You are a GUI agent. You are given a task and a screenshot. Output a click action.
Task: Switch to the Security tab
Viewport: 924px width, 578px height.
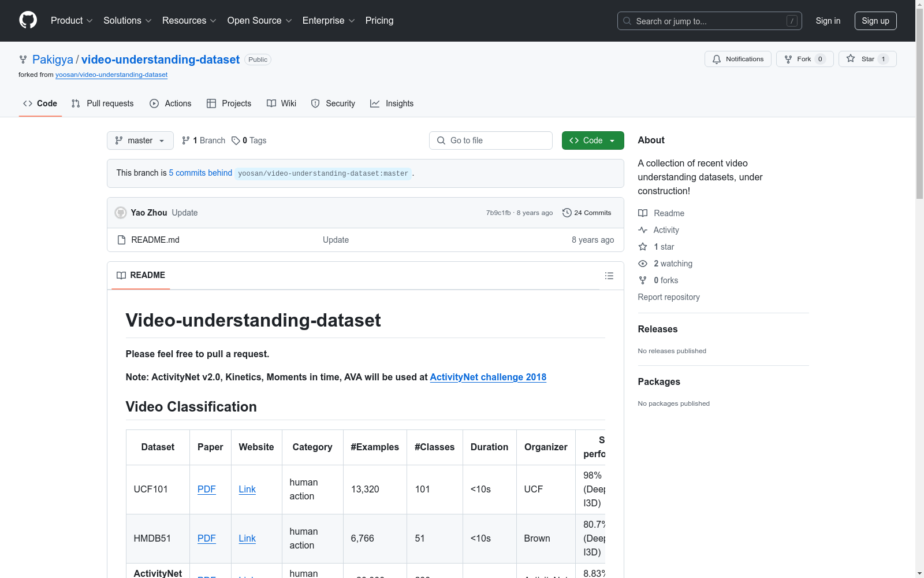(x=333, y=103)
